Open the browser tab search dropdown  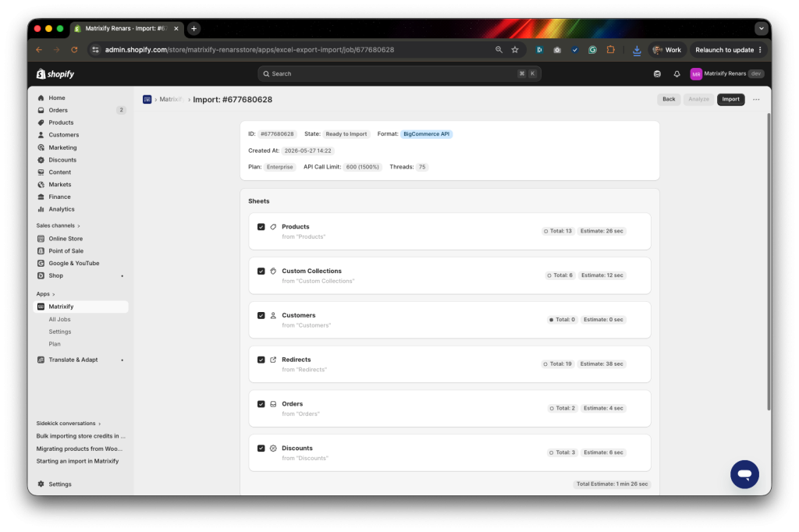tap(762, 29)
